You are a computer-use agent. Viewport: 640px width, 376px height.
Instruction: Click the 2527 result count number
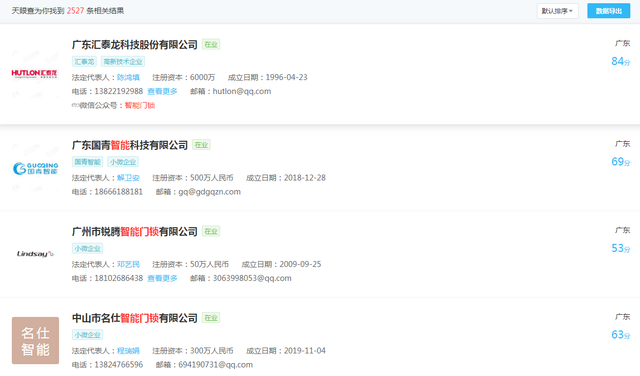coord(75,11)
